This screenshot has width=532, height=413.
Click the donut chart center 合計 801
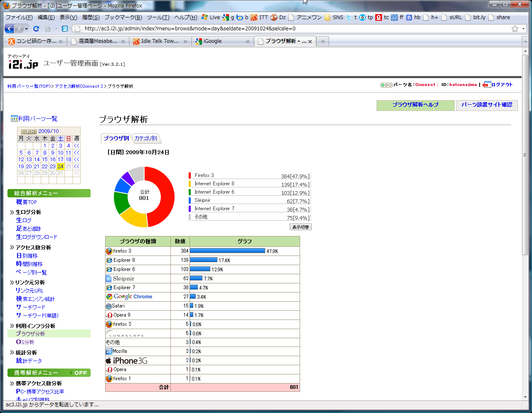click(144, 195)
